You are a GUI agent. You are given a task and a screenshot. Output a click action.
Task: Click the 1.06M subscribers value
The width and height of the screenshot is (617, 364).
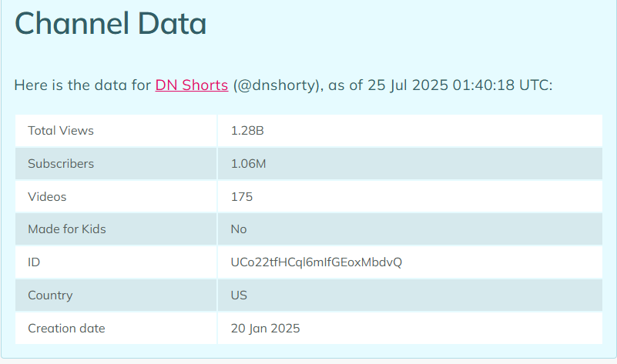point(248,163)
